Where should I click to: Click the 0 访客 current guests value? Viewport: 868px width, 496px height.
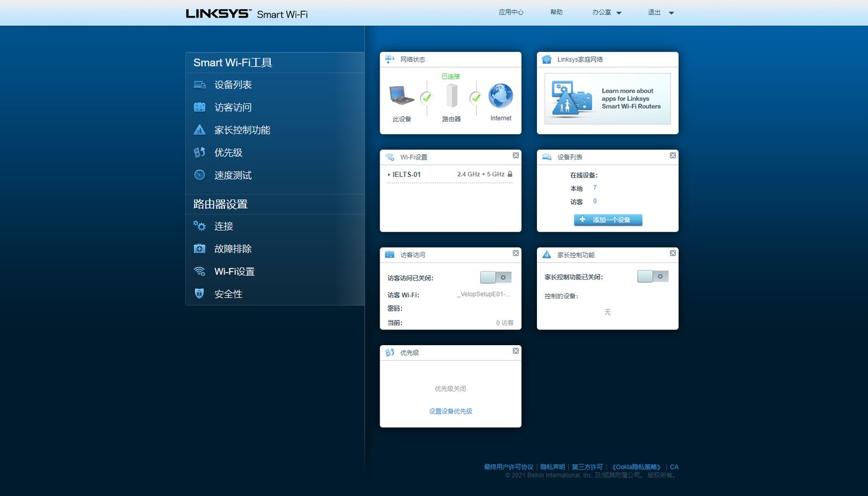pyautogui.click(x=505, y=323)
